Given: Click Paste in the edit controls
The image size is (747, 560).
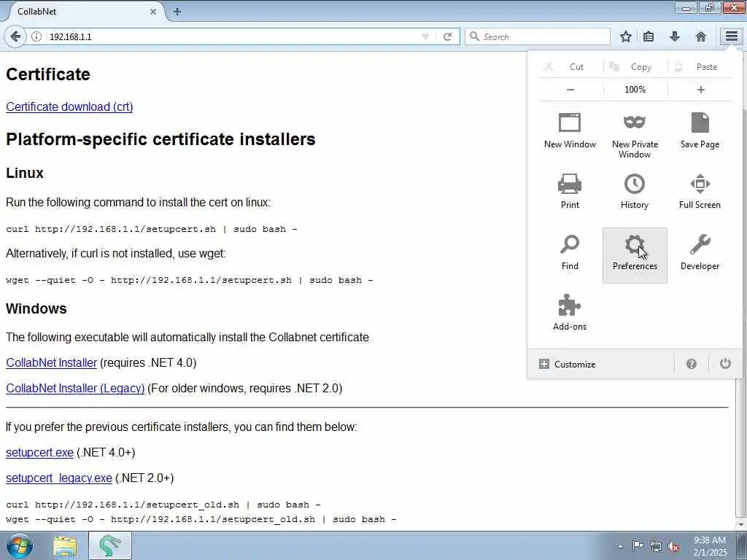Looking at the screenshot, I should click(x=700, y=66).
